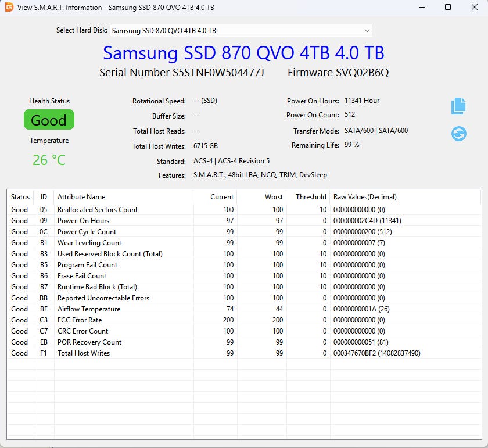Select the Reallocated Sectors Count row
The width and height of the screenshot is (488, 448).
point(244,210)
